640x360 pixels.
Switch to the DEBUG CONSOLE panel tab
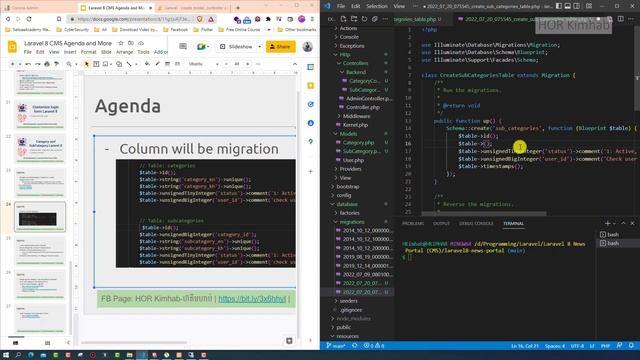coord(476,224)
